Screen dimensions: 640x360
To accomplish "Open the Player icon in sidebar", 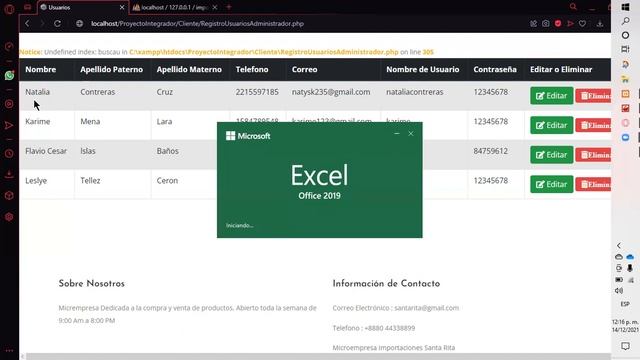I will tap(9, 104).
